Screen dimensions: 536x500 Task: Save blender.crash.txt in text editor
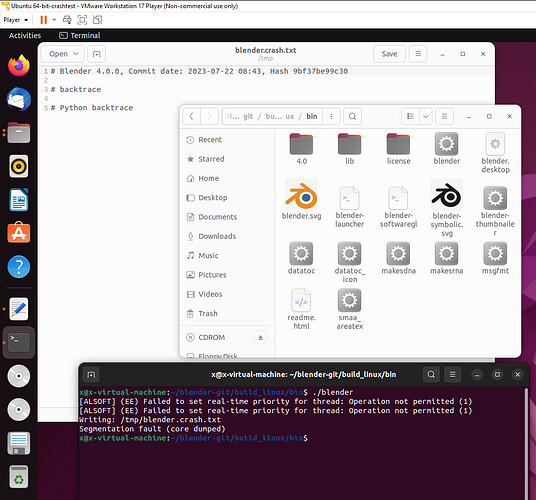click(389, 54)
